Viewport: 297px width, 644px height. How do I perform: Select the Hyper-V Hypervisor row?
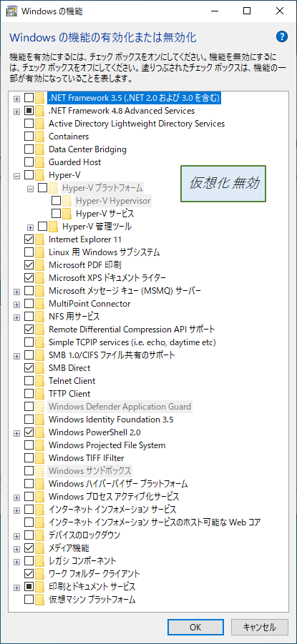113,202
